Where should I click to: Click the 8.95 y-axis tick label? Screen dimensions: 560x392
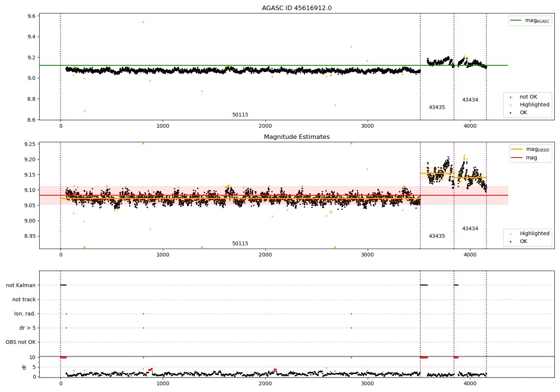(x=30, y=236)
